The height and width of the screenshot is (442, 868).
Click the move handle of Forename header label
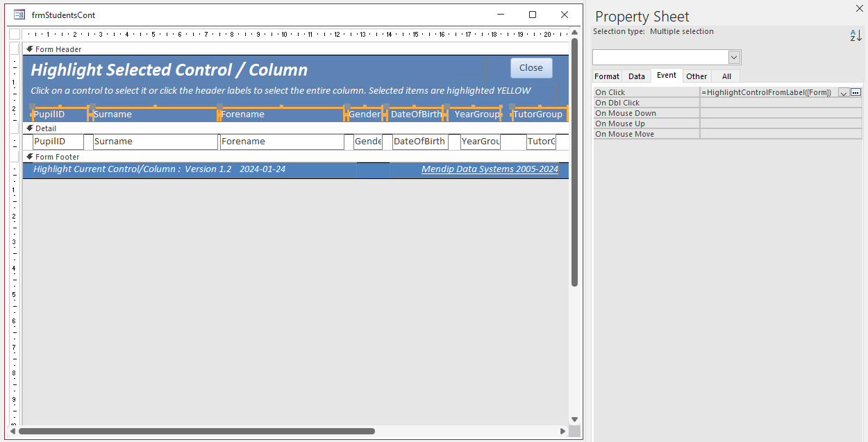tap(220, 107)
